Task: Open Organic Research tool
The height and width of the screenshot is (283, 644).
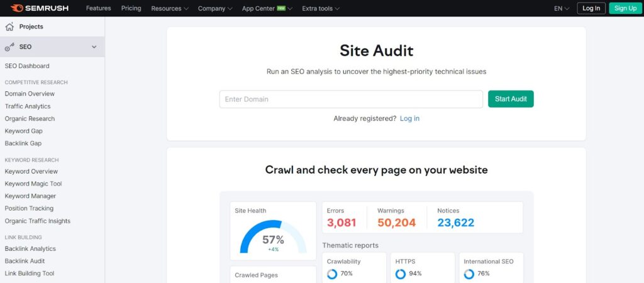Action: (30, 119)
